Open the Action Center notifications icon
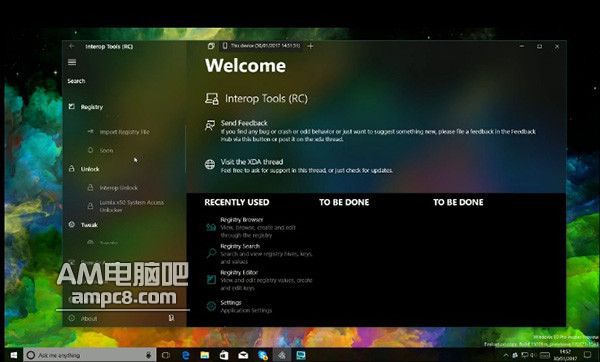This screenshot has height=362, width=600. point(587,355)
